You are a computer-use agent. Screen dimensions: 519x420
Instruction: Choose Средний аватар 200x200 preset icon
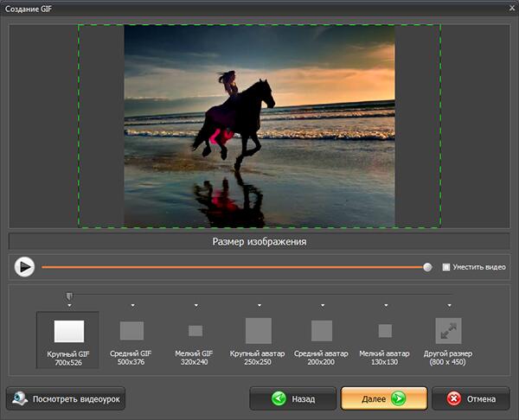(x=322, y=331)
